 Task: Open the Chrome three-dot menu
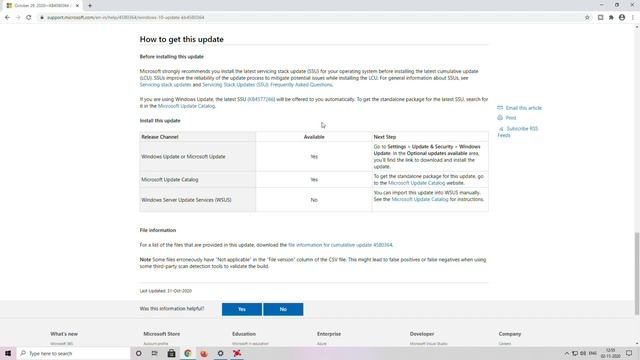point(633,18)
